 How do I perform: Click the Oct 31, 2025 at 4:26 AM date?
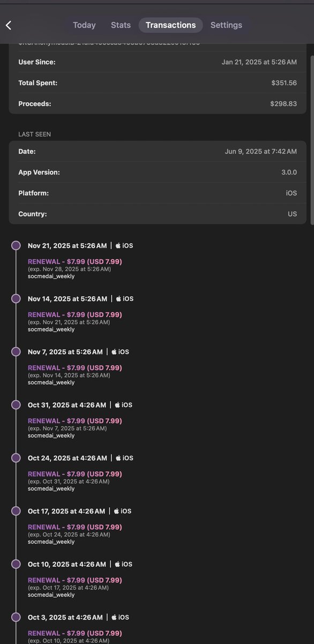(x=67, y=405)
